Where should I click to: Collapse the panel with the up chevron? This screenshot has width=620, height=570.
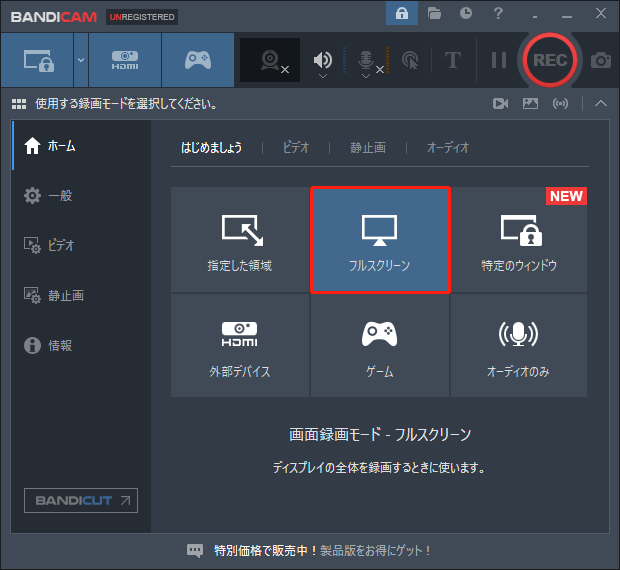(x=601, y=104)
